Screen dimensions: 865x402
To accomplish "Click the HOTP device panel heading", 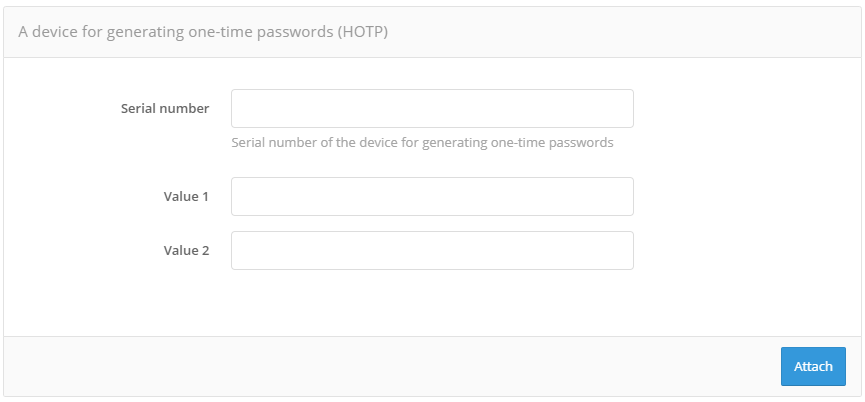I will tap(203, 32).
